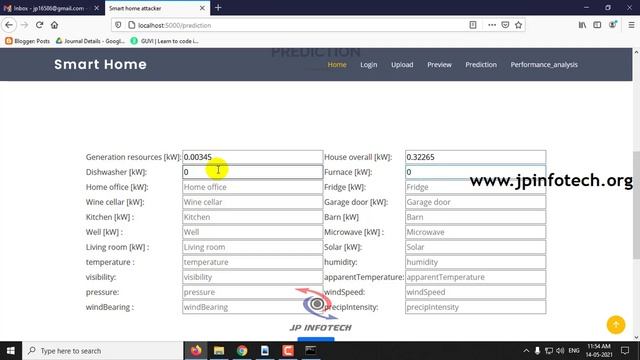
Task: Focus the Wine cellar input field
Action: [x=252, y=202]
